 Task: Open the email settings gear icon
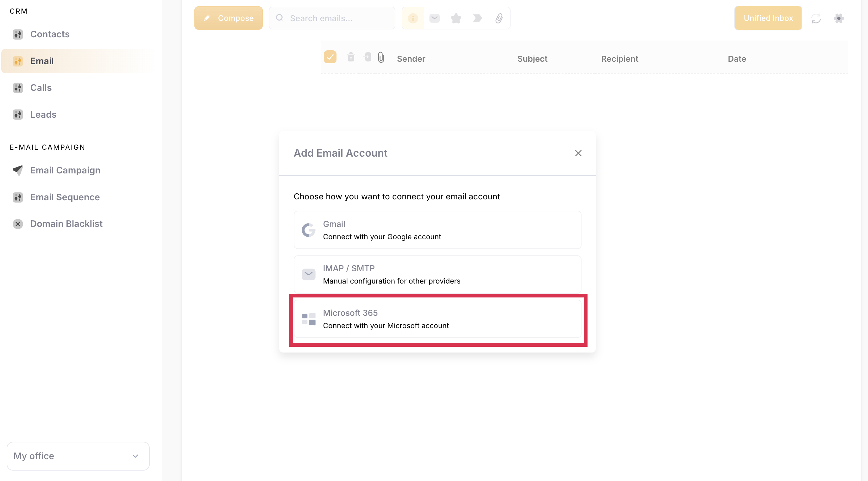point(839,18)
